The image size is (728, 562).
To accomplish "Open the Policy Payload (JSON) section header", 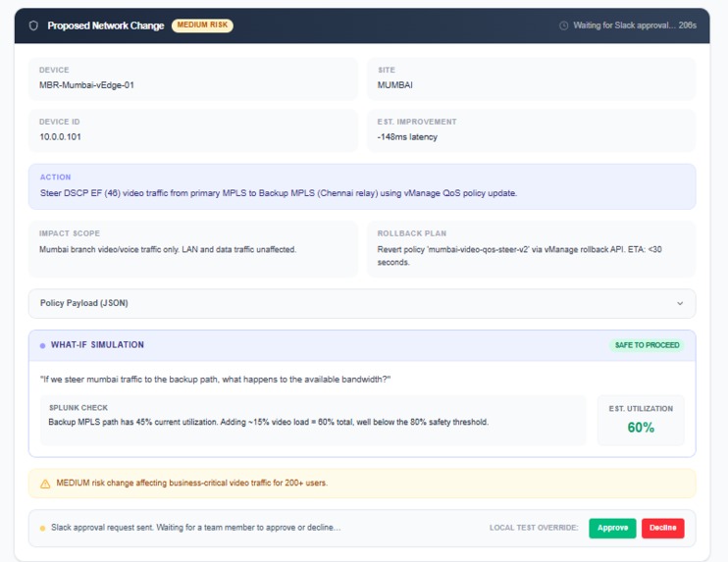I will 362,303.
